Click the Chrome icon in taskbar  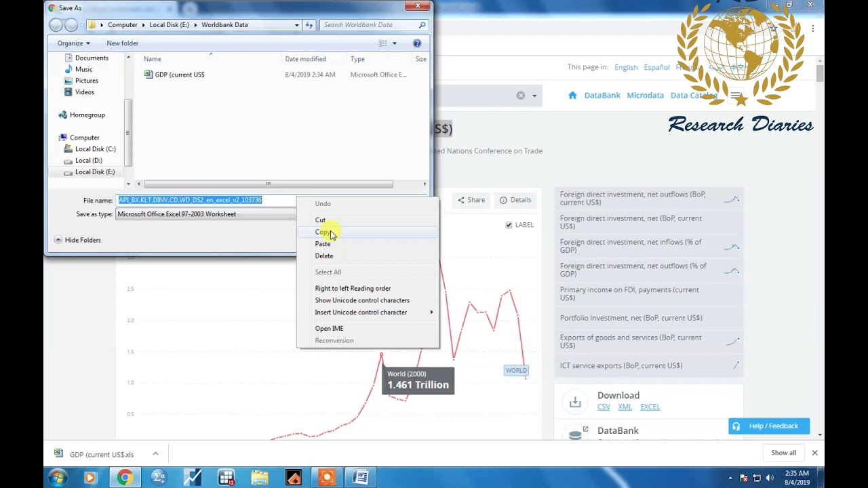[124, 478]
